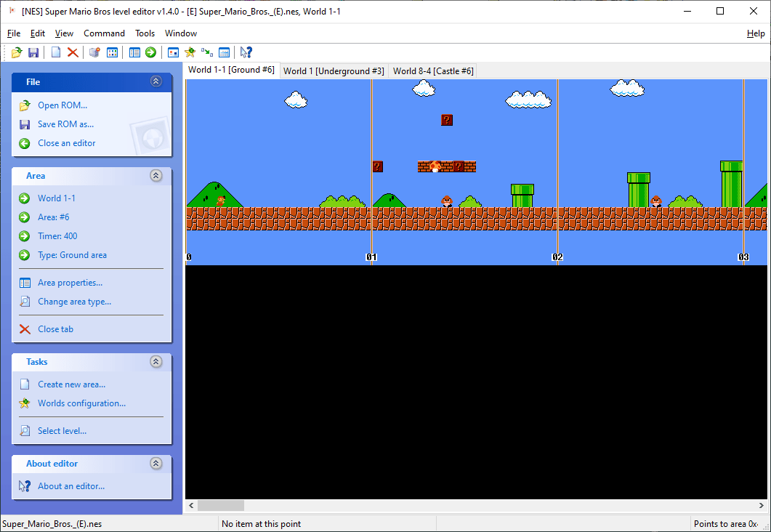
Task: Open the Command menu
Action: coord(104,33)
